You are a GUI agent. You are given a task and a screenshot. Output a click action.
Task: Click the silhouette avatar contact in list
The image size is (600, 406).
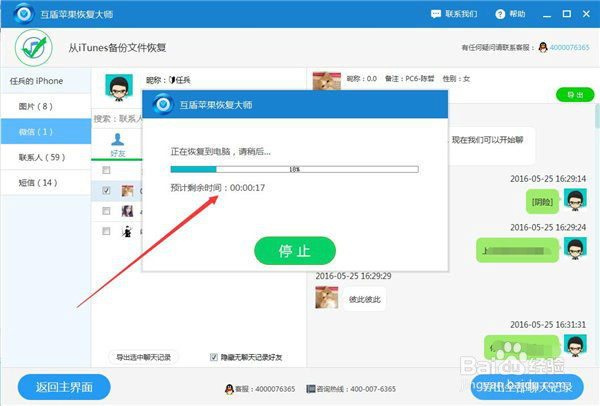tap(127, 232)
